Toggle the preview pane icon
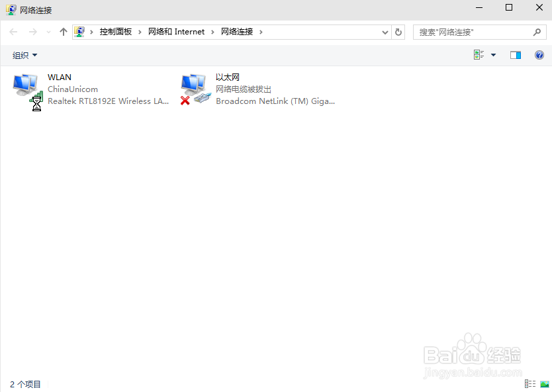This screenshot has height=392, width=552. pyautogui.click(x=516, y=55)
